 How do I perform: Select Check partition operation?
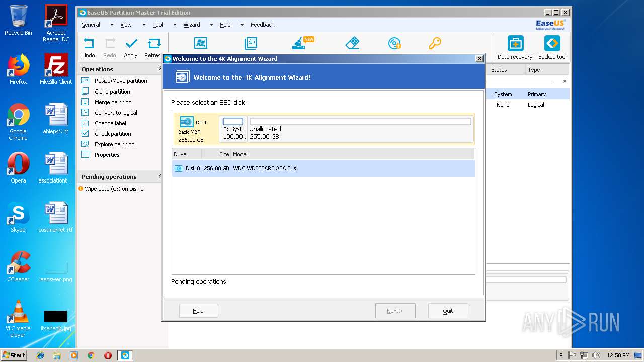[113, 134]
